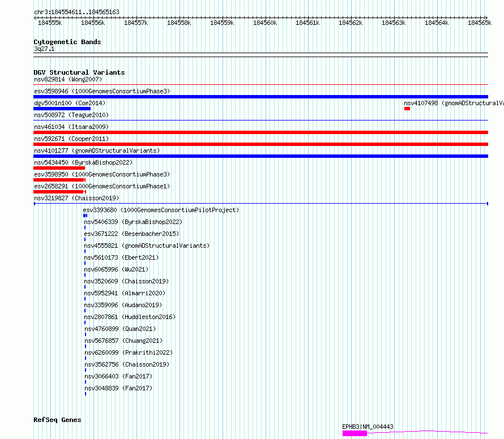Open variant nsv5676857 (Chuang2021)
The image size is (504, 439).
123,341
